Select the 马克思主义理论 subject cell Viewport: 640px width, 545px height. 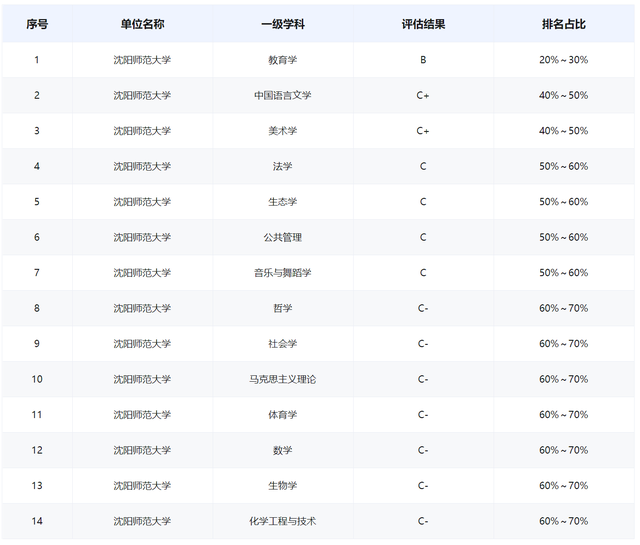283,379
